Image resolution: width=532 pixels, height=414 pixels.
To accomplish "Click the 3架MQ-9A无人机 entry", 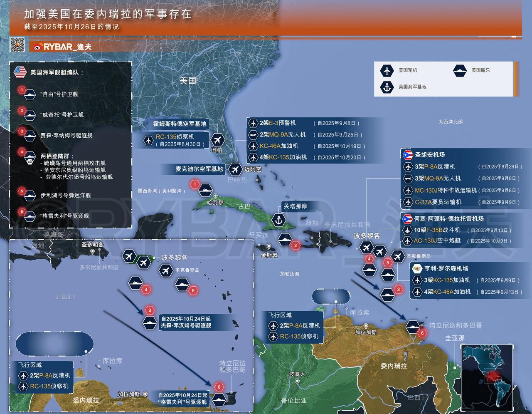I will point(438,178).
